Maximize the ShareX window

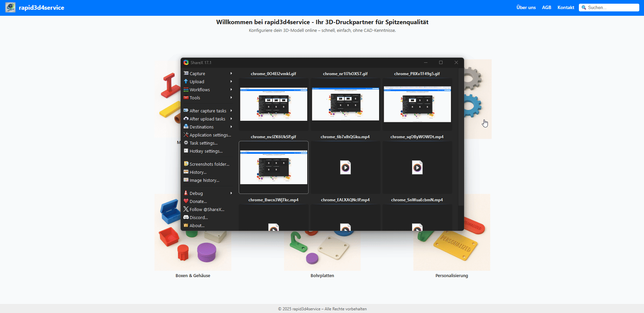point(441,62)
